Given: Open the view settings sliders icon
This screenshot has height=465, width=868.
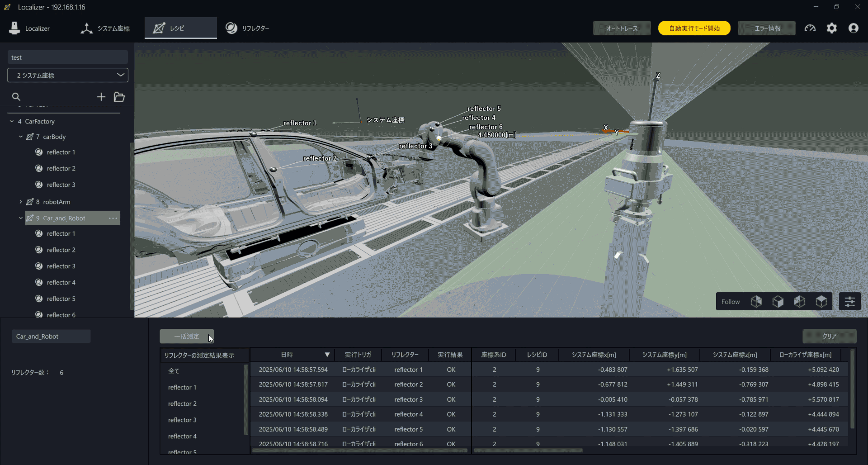Looking at the screenshot, I should (850, 302).
